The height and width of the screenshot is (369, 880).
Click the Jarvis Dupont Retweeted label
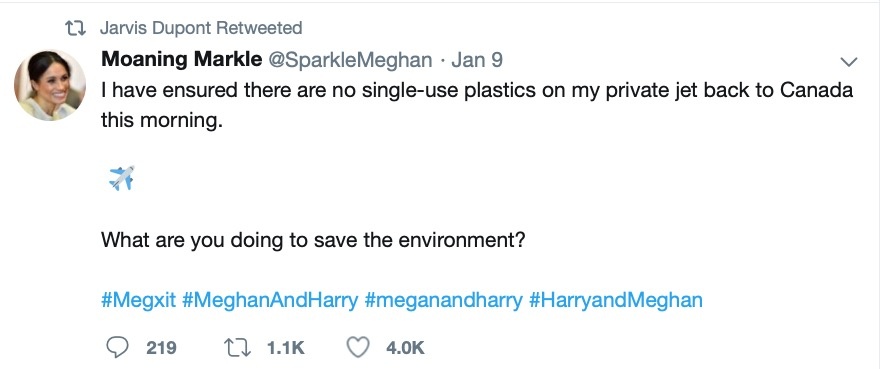coord(201,28)
